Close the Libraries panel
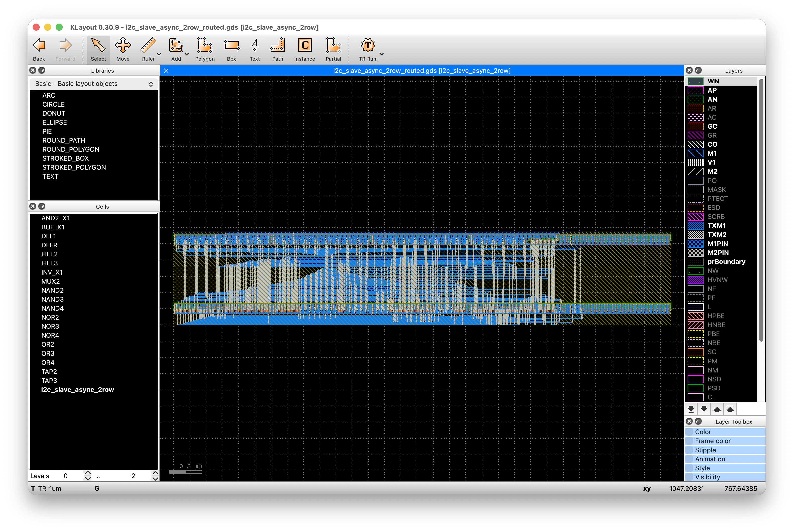Viewport: 794px width, 532px height. point(33,70)
